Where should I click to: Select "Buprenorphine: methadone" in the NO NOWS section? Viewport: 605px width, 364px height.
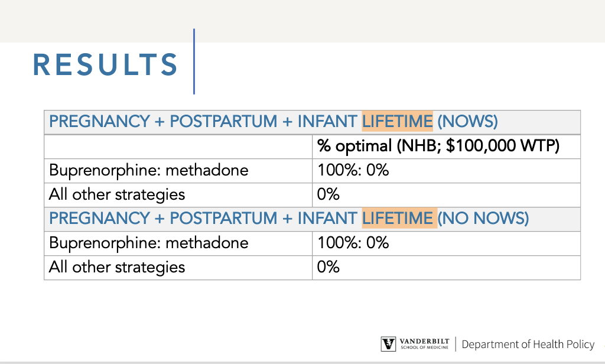149,243
